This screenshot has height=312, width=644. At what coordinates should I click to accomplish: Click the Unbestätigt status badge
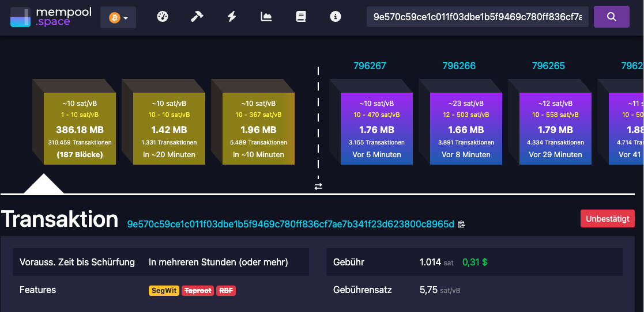pos(608,219)
